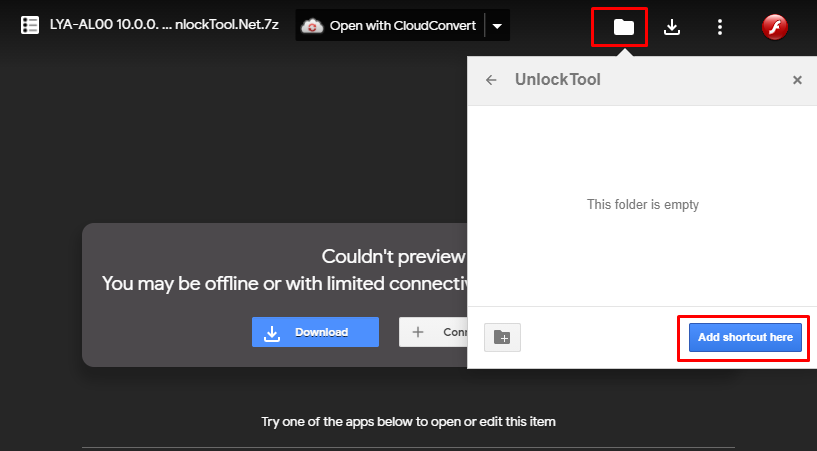
Task: Go back using the arrow beside UnlockTool
Action: tap(491, 80)
